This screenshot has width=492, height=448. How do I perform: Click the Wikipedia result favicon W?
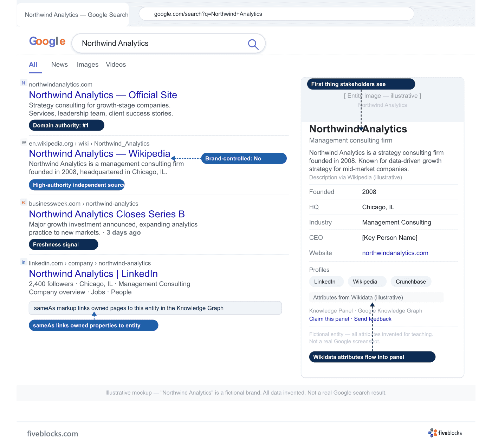(24, 143)
